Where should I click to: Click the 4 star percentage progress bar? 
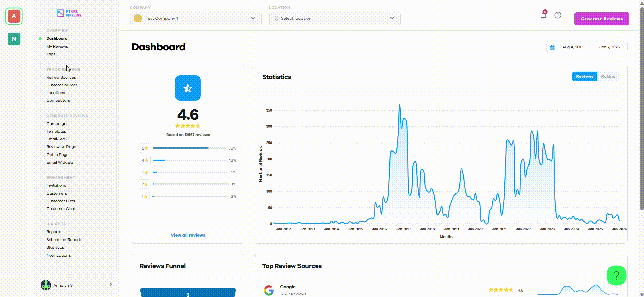click(190, 160)
